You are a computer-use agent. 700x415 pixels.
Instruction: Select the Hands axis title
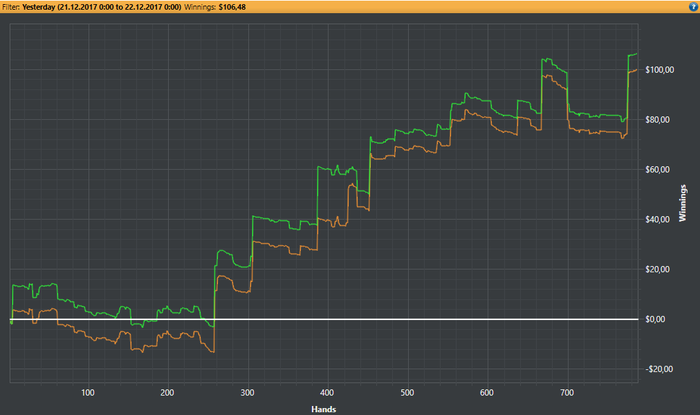click(324, 409)
